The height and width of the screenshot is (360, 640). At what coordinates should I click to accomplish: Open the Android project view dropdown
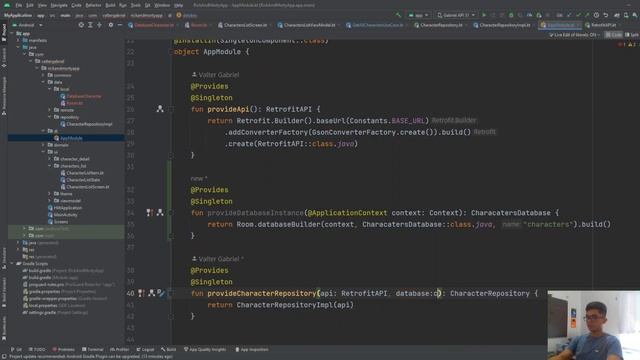27,25
